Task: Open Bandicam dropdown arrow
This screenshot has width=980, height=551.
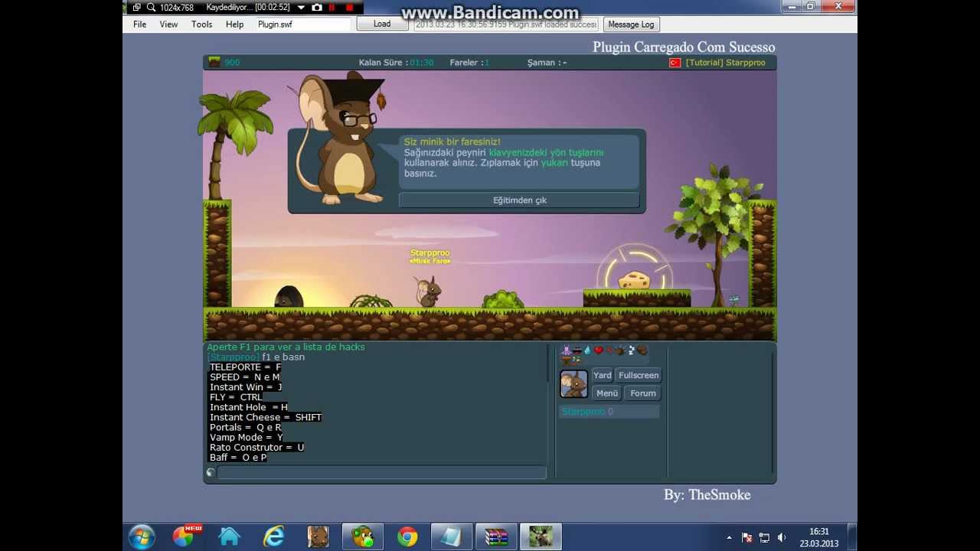Action: [x=301, y=8]
